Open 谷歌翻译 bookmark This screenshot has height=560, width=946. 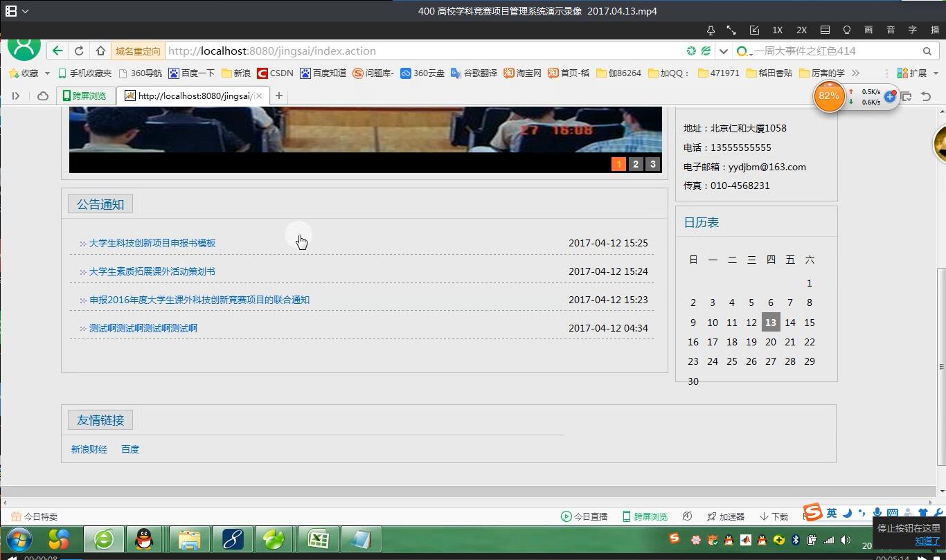pyautogui.click(x=474, y=73)
